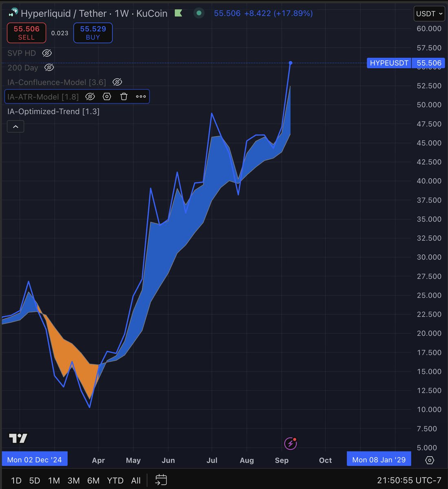Viewport: 448px width, 489px height.
Task: Click the +8.422 (+17.89%) change value
Action: (x=279, y=13)
